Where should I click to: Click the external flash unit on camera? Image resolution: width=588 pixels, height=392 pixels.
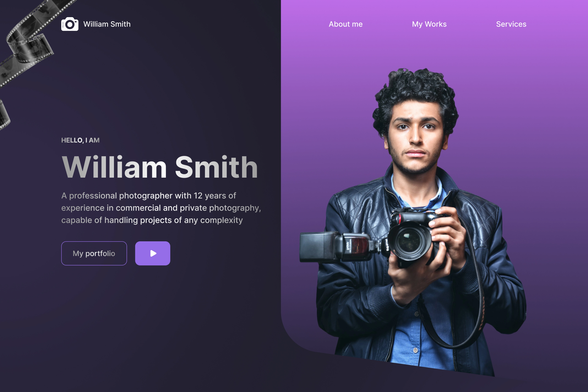(x=335, y=247)
